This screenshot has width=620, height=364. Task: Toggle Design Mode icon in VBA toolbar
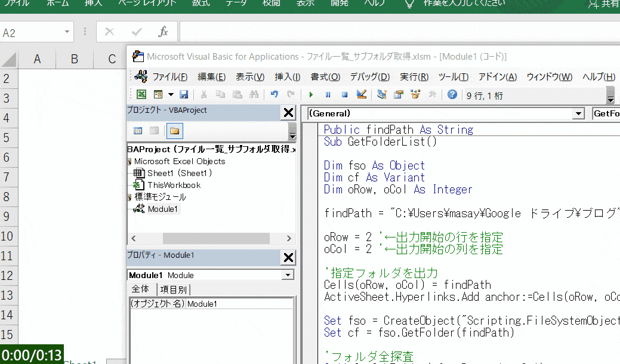pos(362,94)
